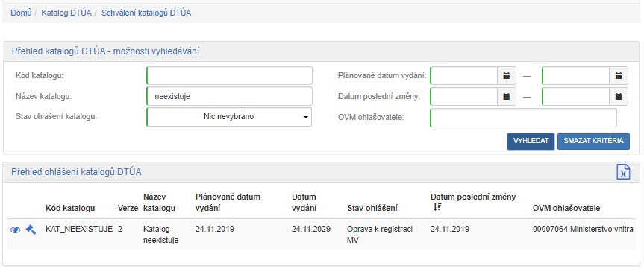Screen dimensions: 644x269
Task: Open calendar for Plánované datum vydání start
Action: click(x=507, y=76)
